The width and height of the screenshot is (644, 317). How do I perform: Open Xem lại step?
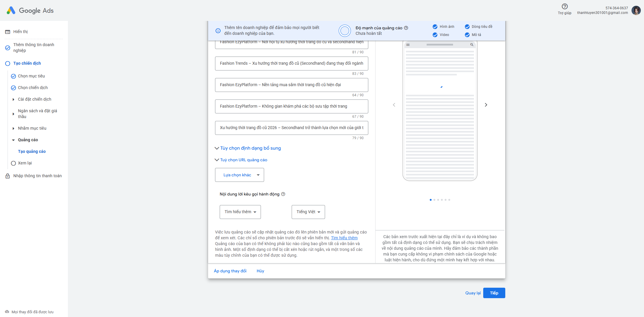click(x=25, y=163)
